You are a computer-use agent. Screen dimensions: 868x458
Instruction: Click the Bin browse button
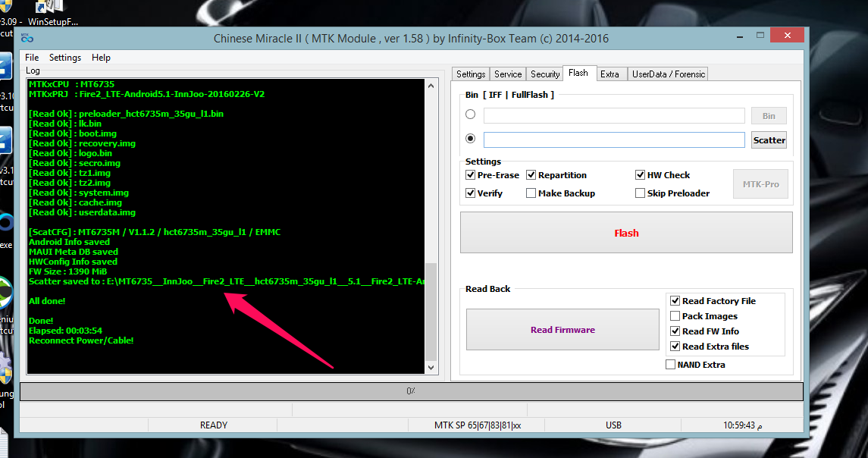769,116
